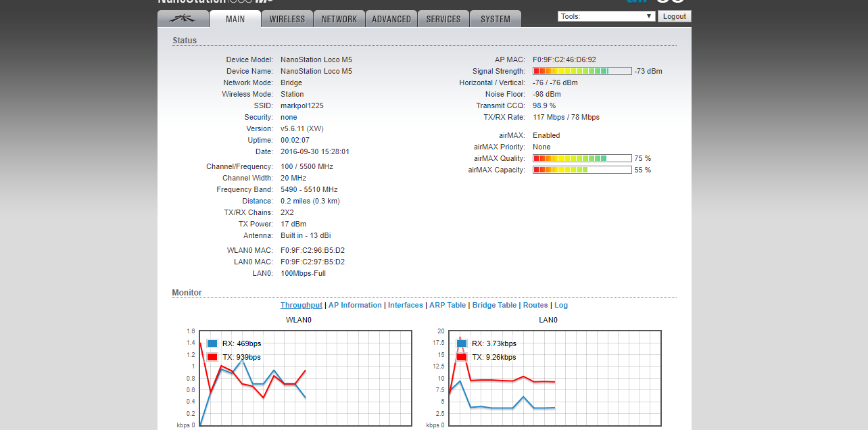Image resolution: width=868 pixels, height=430 pixels.
Task: Click the airMAX Quality 75 % reading
Action: [x=643, y=158]
